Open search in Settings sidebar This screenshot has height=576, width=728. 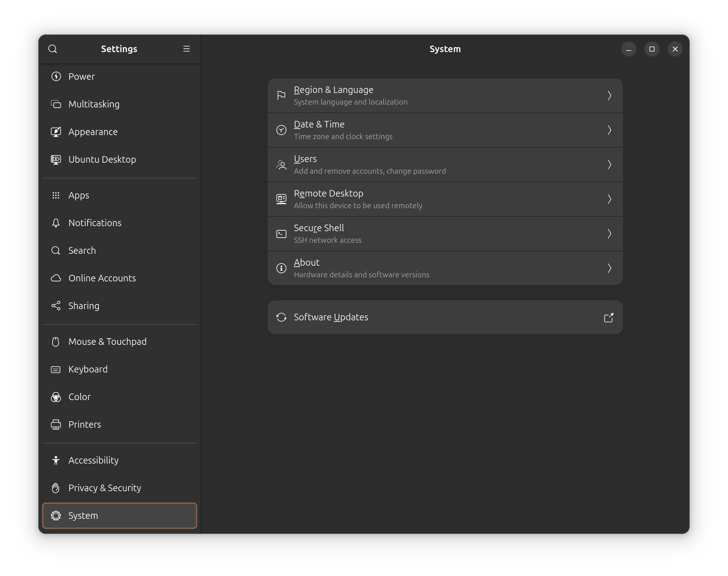(x=53, y=49)
